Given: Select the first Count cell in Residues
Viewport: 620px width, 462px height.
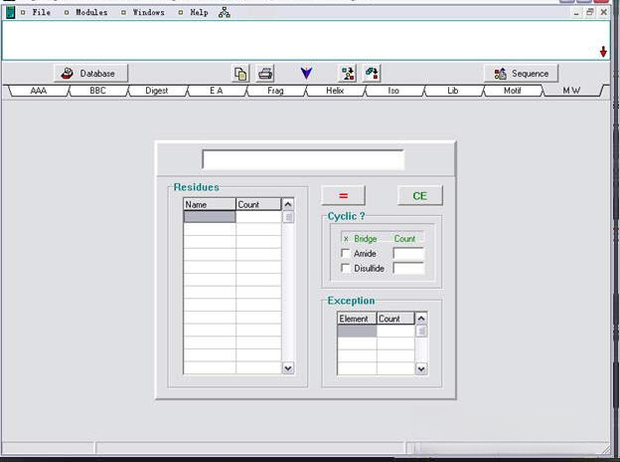Looking at the screenshot, I should coord(259,217).
